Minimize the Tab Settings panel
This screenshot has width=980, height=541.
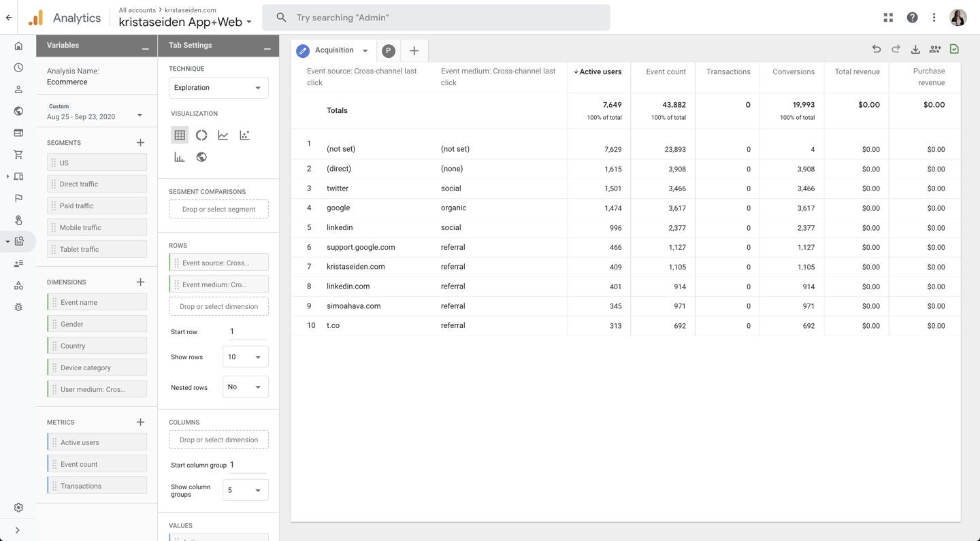[x=267, y=48]
